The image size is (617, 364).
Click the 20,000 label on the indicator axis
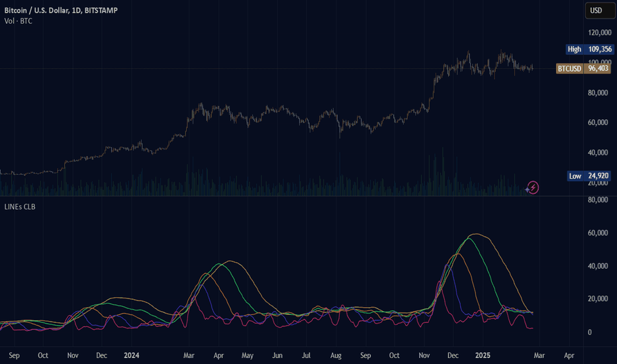[598, 298]
